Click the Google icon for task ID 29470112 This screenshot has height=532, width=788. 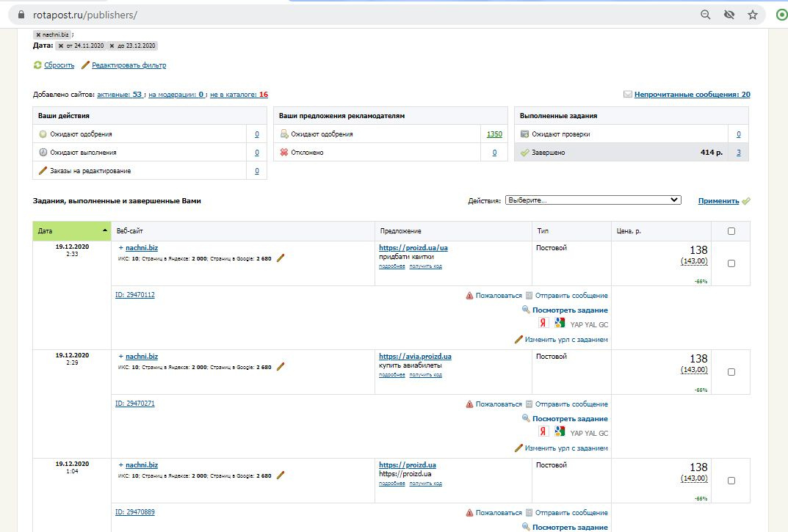click(560, 323)
